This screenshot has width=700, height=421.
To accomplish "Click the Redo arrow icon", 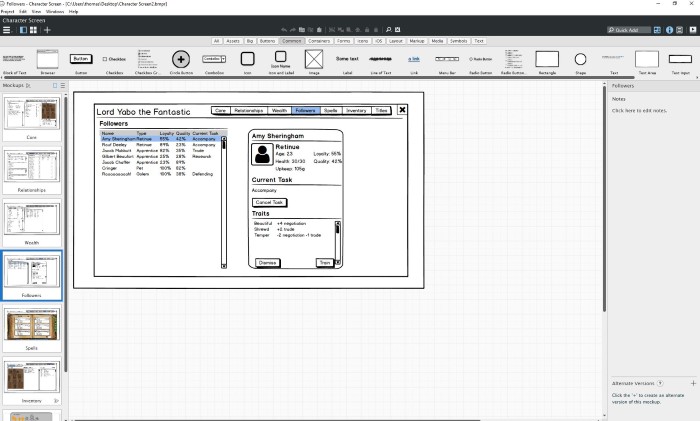I will pos(293,30).
